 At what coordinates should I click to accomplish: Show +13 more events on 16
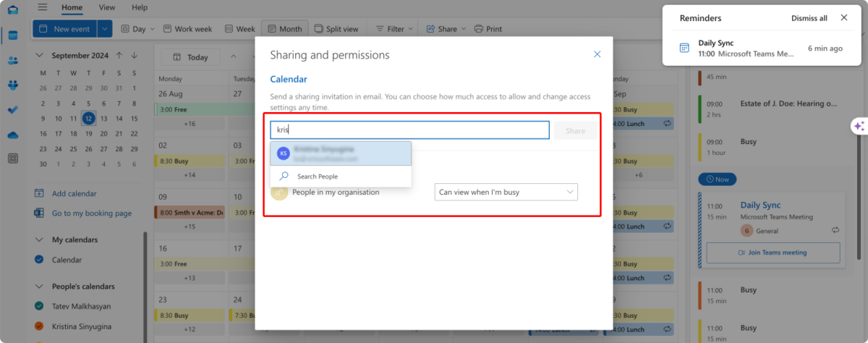[x=190, y=279]
